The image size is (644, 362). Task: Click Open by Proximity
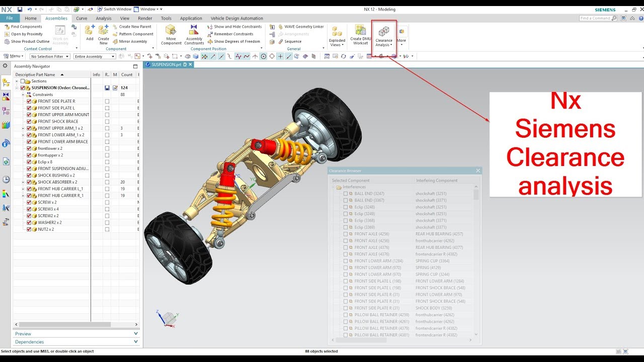click(x=23, y=34)
